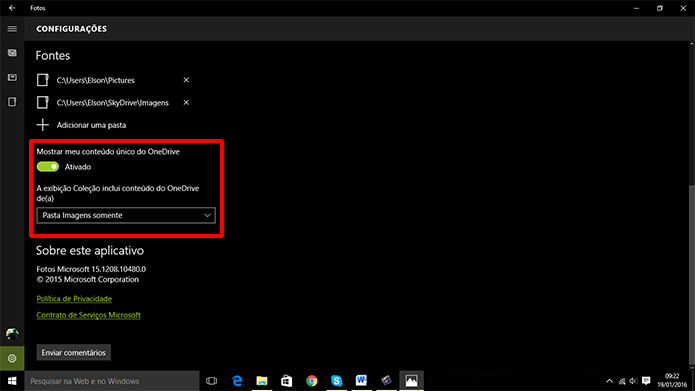Viewport: 695px width, 391px height.
Task: Open the Windows Start menu
Action: 12,381
